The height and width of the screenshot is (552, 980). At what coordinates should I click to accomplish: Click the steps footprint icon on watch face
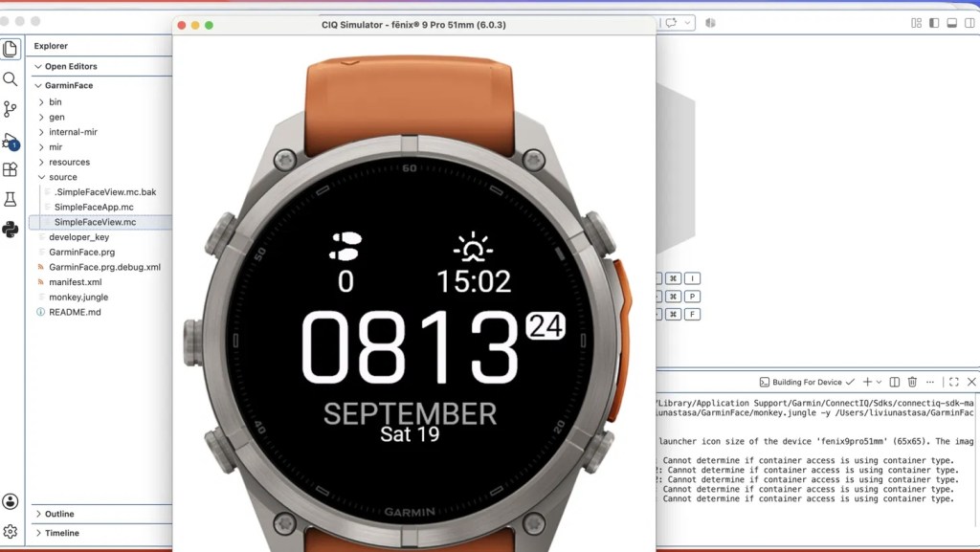[345, 246]
